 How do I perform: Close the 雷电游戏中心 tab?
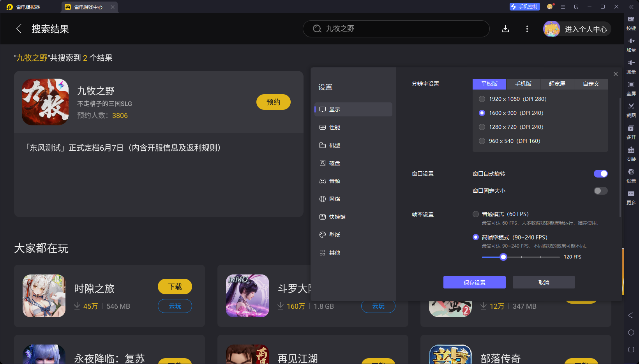coord(113,7)
